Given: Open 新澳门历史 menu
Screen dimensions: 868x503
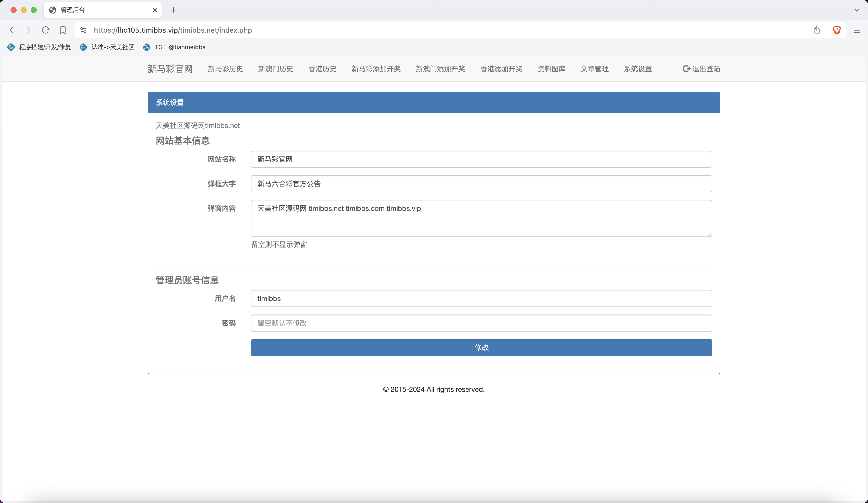Looking at the screenshot, I should pos(276,69).
